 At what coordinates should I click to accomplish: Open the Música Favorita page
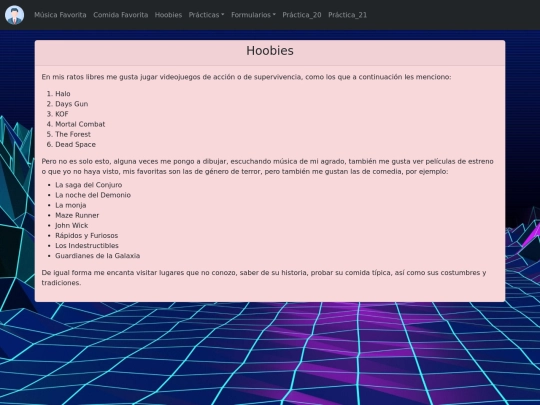point(60,15)
